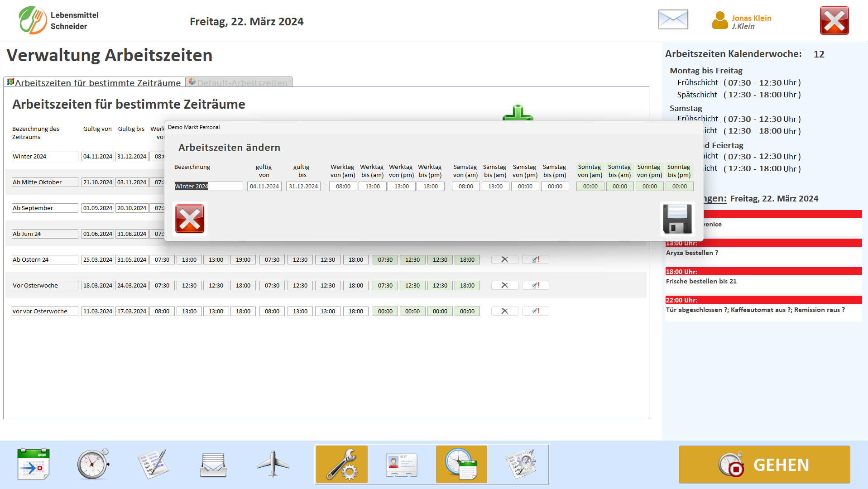Open the mail envelope icon in header
The image size is (868, 489).
click(x=673, y=20)
